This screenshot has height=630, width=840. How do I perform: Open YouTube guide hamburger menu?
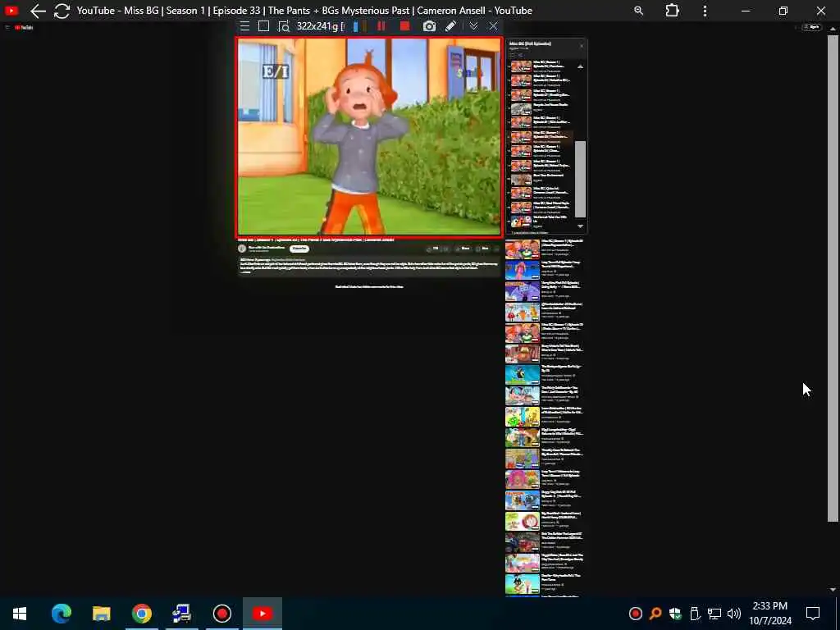click(x=7, y=27)
